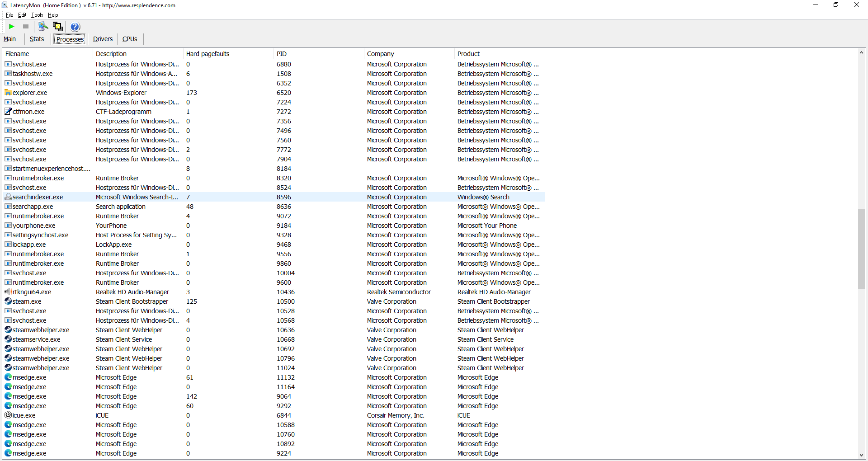
Task: Click the copy report windows toolbar icon
Action: 58,27
